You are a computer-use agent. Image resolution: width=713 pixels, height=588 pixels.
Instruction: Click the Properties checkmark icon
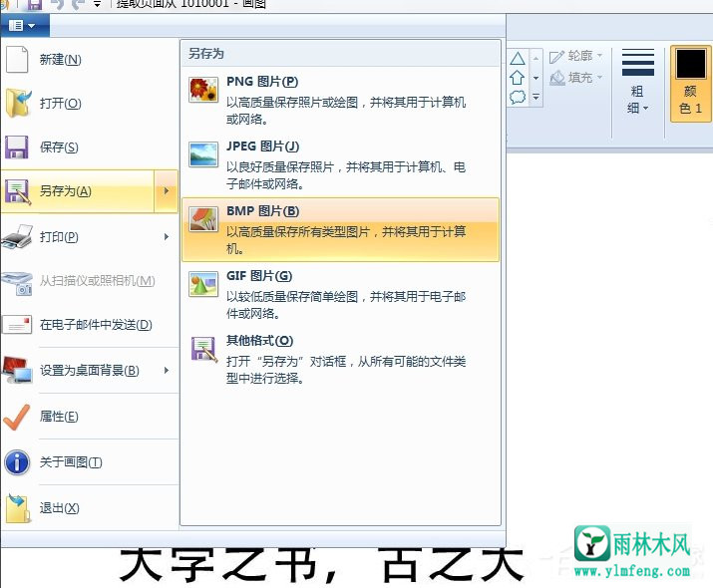coord(16,417)
